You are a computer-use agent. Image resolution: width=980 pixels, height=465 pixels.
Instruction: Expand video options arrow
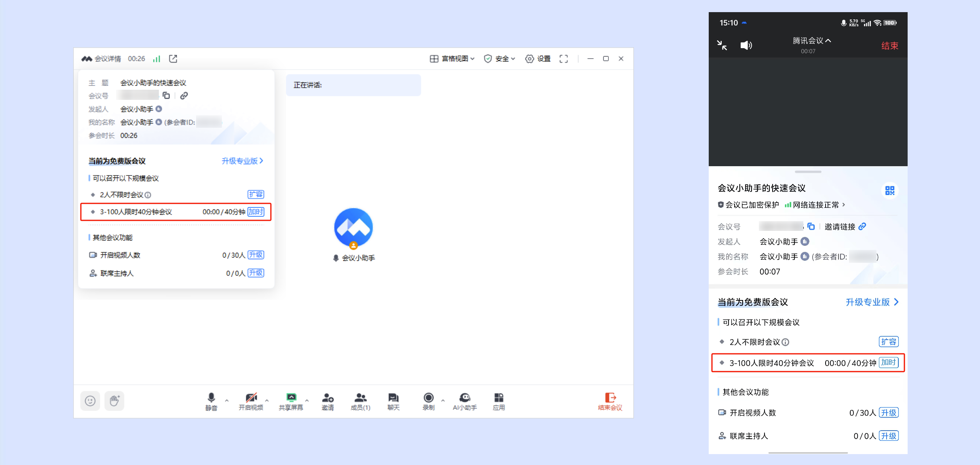pyautogui.click(x=267, y=400)
